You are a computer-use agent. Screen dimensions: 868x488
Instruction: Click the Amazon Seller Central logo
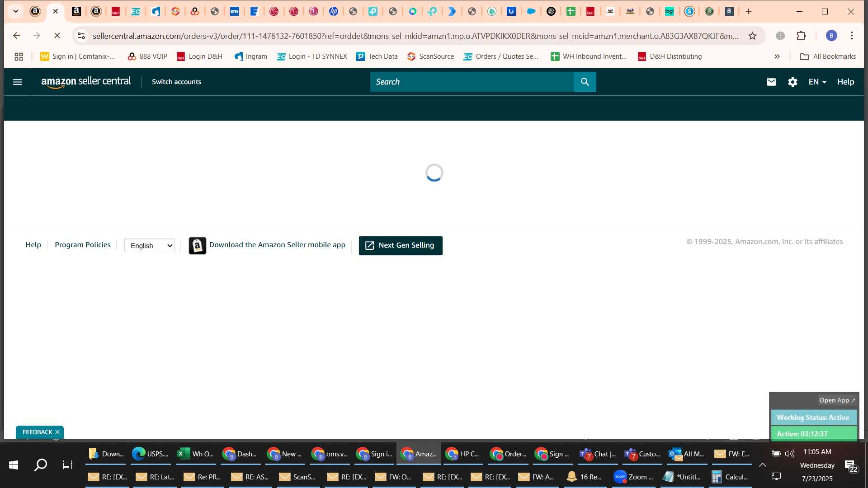coord(86,82)
